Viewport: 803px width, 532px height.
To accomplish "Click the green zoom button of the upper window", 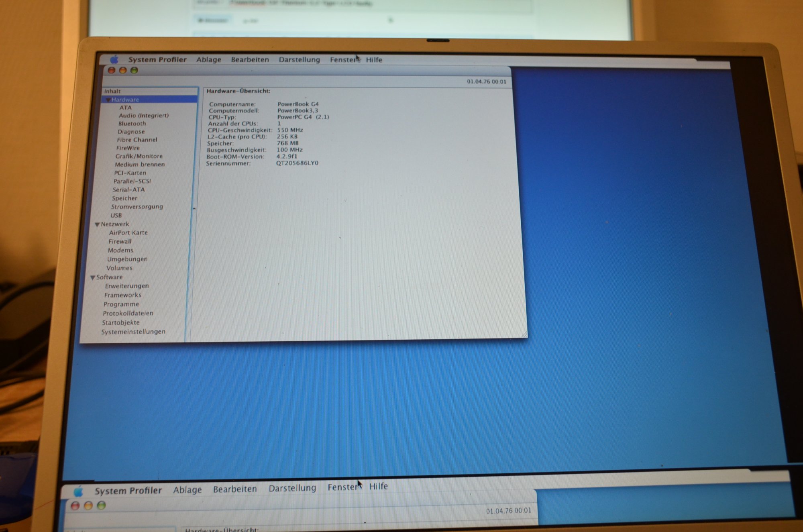I will tap(134, 70).
